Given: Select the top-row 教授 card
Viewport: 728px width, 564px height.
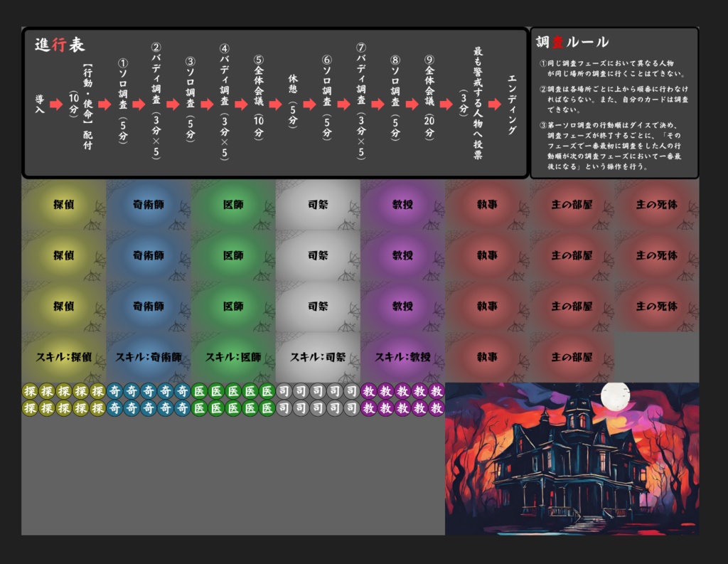Looking at the screenshot, I should coord(402,205).
